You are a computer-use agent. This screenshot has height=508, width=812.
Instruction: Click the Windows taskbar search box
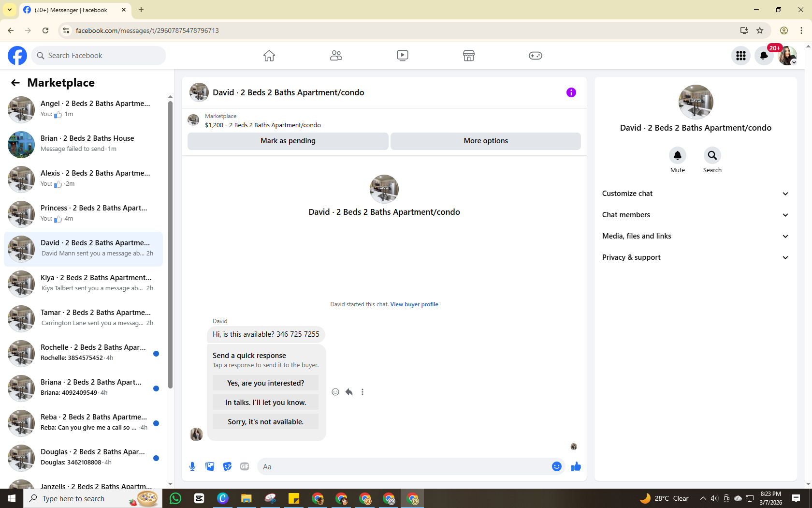pos(92,498)
